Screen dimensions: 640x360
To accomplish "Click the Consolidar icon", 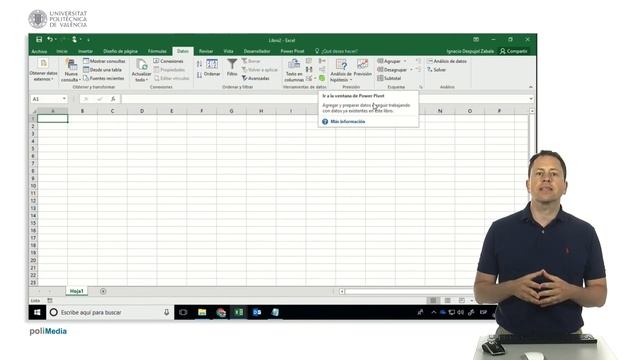I will point(322,61).
